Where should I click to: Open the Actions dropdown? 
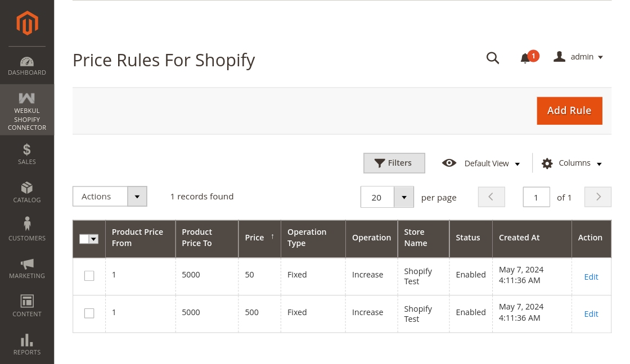coord(110,196)
